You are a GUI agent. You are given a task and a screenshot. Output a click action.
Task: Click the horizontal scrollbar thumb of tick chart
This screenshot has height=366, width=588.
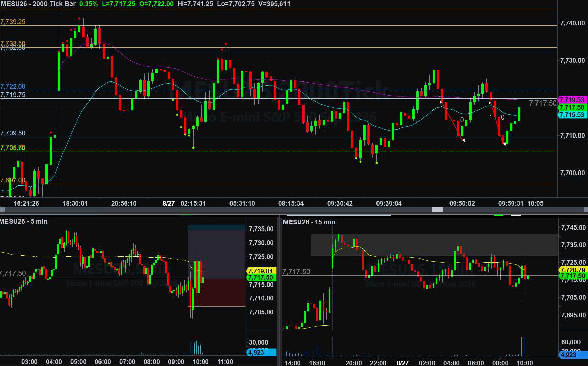(x=437, y=209)
